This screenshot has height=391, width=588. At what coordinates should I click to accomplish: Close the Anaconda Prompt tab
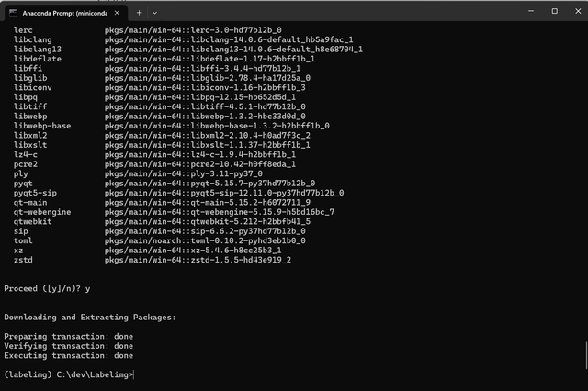[117, 13]
